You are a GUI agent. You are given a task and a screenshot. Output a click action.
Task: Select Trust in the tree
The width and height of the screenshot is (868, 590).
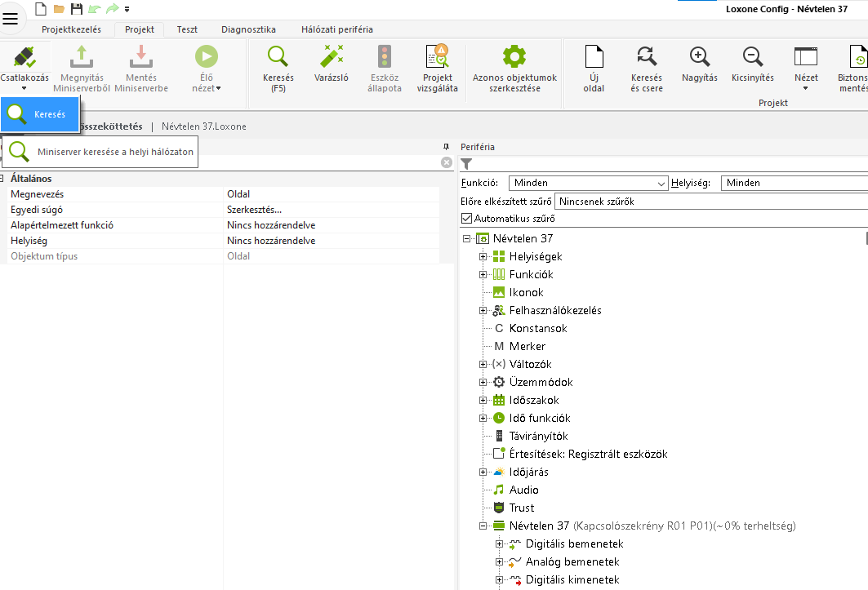click(x=522, y=508)
